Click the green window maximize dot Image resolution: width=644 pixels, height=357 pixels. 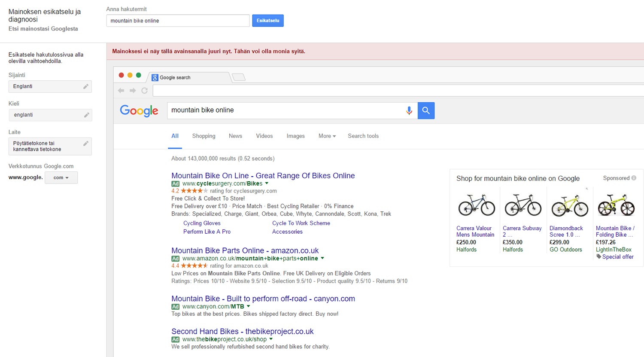139,75
